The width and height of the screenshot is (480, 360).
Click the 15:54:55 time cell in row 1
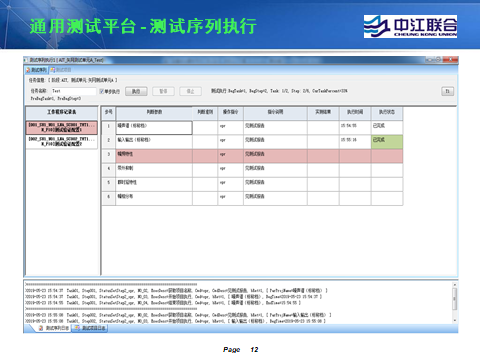coord(355,127)
